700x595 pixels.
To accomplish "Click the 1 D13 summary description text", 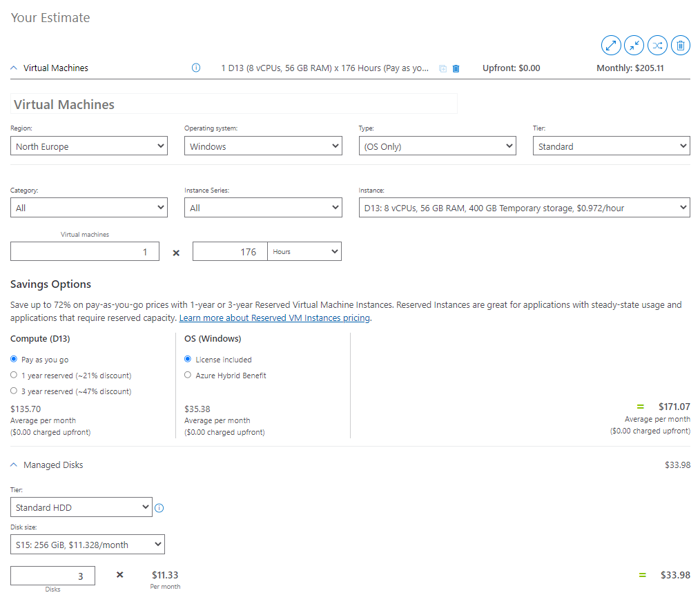I will tap(325, 68).
